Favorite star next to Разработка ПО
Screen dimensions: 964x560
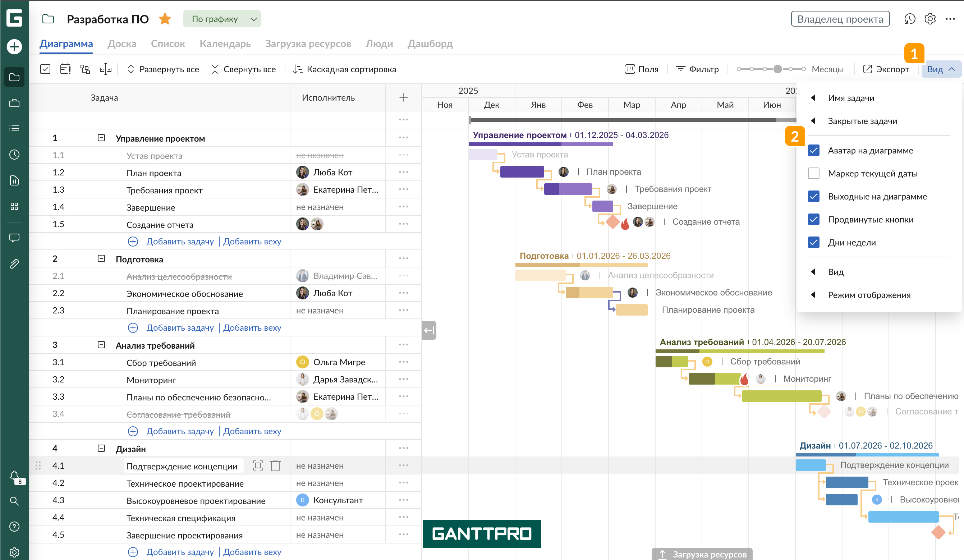click(x=165, y=19)
